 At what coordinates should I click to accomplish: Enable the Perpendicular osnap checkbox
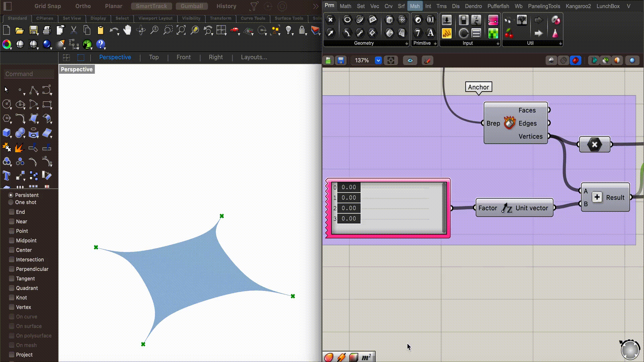[x=12, y=269]
